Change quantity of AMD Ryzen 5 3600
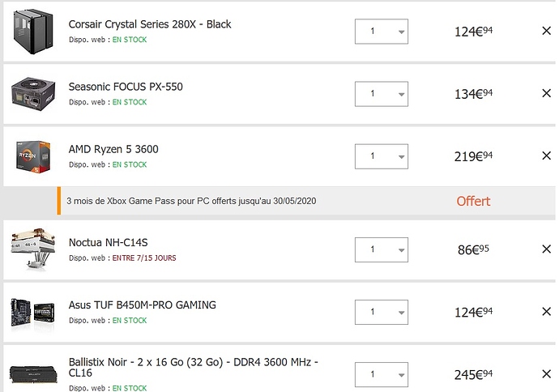The height and width of the screenshot is (392, 559). pos(382,156)
